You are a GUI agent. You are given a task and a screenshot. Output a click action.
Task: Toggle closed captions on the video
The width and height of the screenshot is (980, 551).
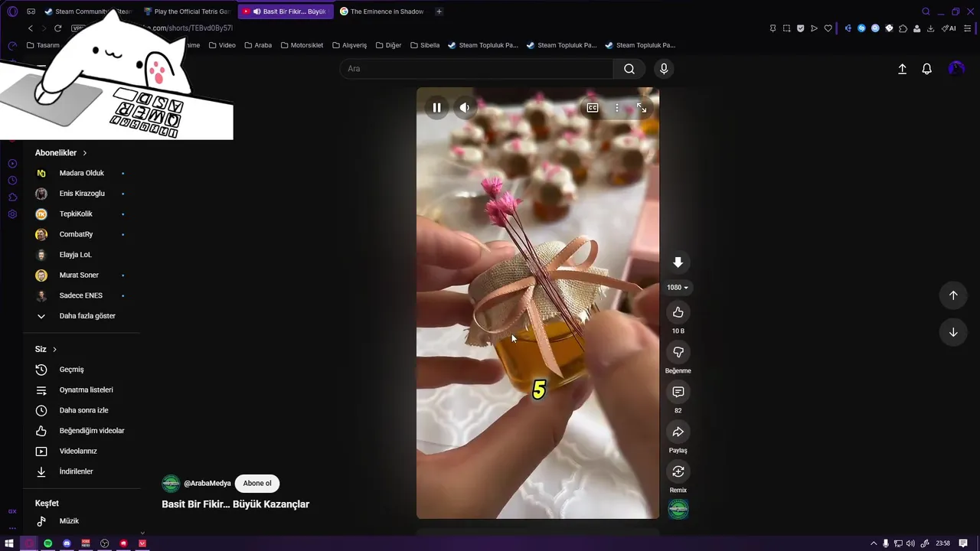tap(593, 108)
